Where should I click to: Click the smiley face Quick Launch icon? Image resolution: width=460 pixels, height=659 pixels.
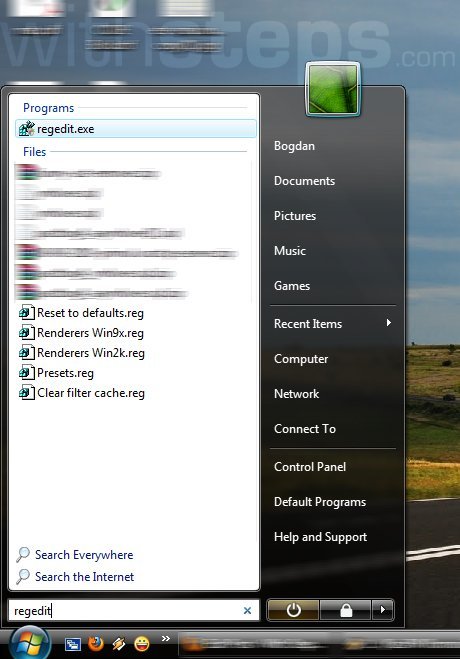click(142, 643)
